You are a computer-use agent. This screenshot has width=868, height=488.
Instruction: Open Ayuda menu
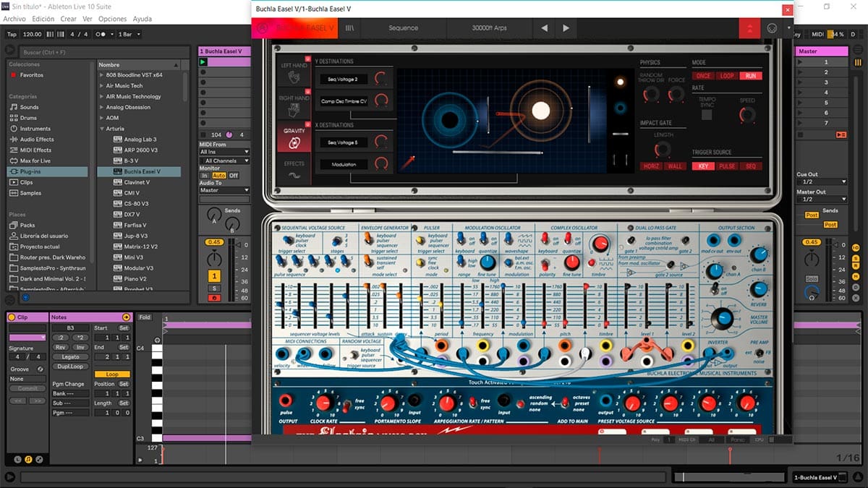tap(142, 19)
